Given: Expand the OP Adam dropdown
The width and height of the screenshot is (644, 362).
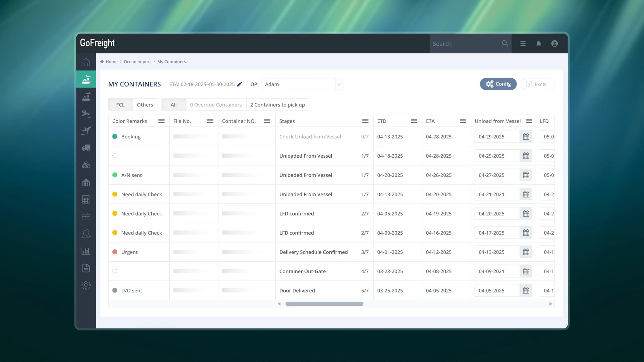Looking at the screenshot, I should (x=339, y=84).
